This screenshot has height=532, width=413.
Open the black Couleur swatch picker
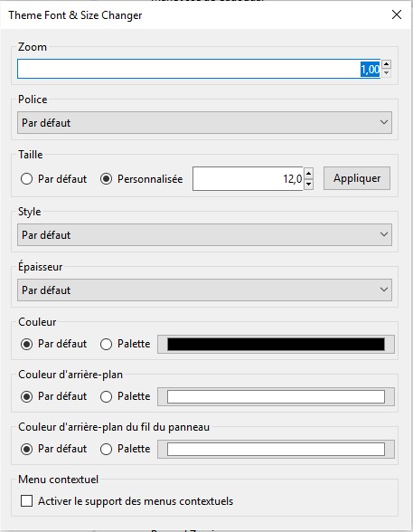coord(276,345)
